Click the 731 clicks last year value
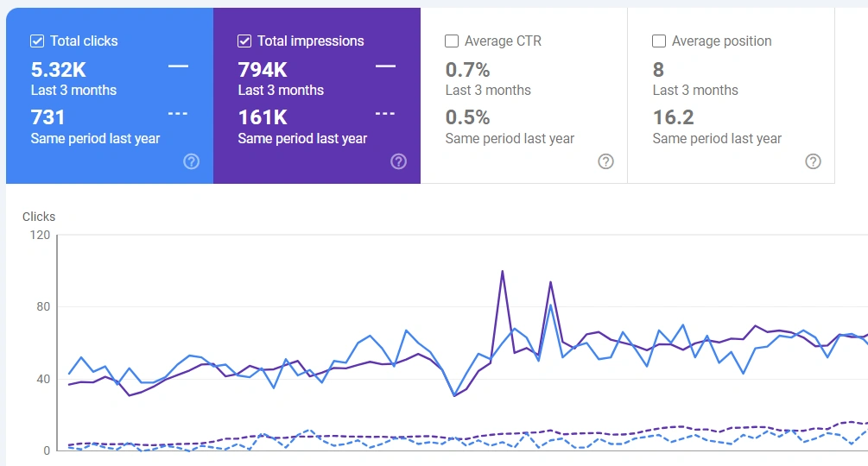Viewport: 868px width, 466px height. 48,117
